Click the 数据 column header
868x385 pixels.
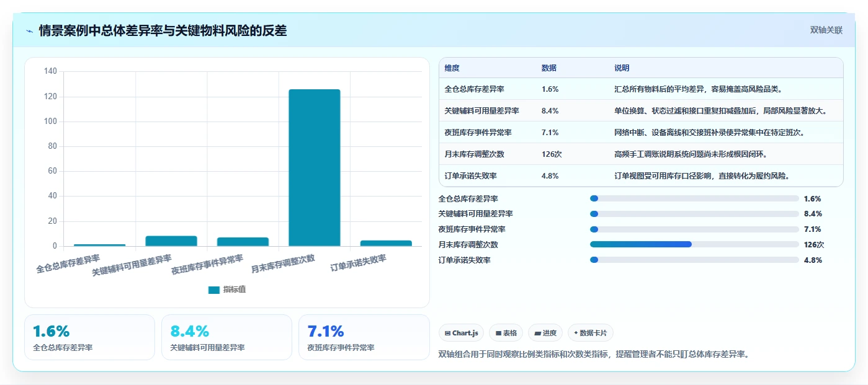pyautogui.click(x=549, y=68)
